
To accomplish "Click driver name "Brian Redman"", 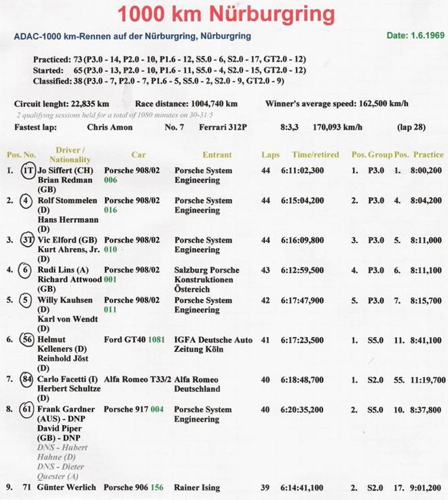I will coord(65,180).
